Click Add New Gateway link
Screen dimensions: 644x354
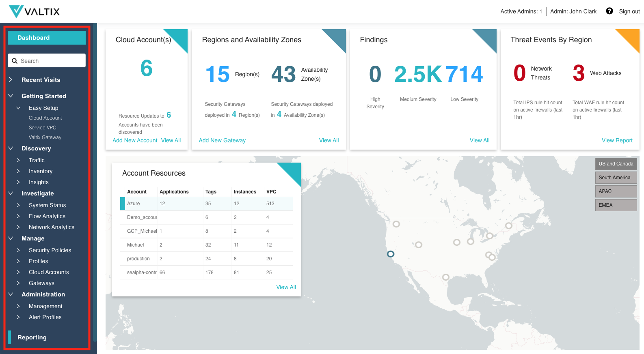pyautogui.click(x=222, y=140)
